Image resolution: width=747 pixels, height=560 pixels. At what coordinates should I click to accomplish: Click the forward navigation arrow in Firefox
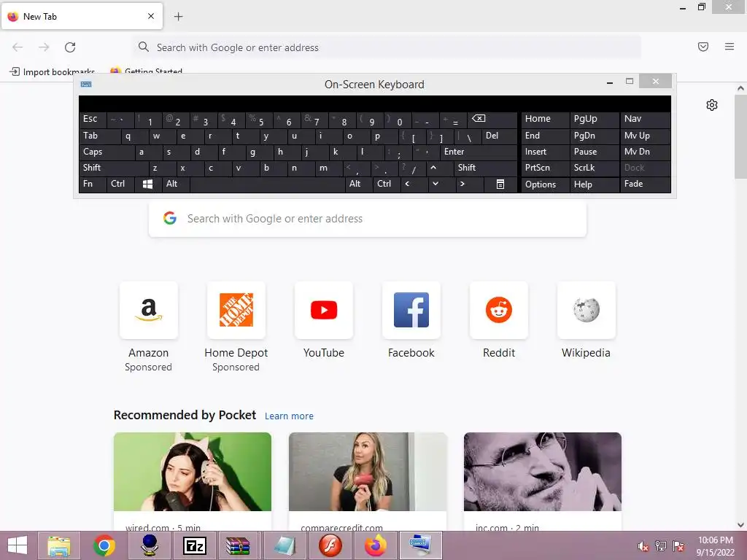(x=44, y=47)
